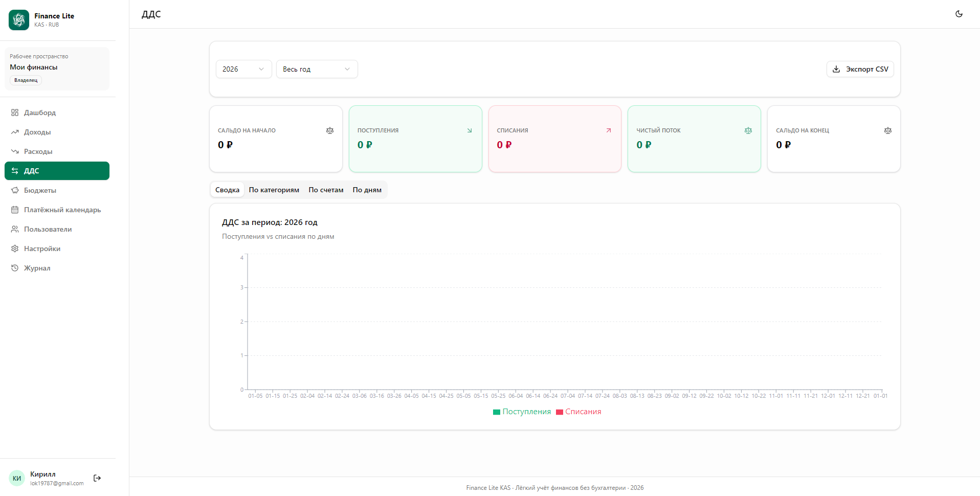980x496 pixels.
Task: Click the Расходы trending-down icon
Action: click(x=15, y=151)
